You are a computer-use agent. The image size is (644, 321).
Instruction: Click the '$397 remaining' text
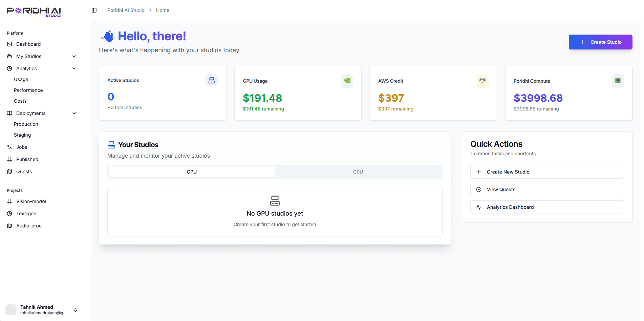click(x=396, y=109)
